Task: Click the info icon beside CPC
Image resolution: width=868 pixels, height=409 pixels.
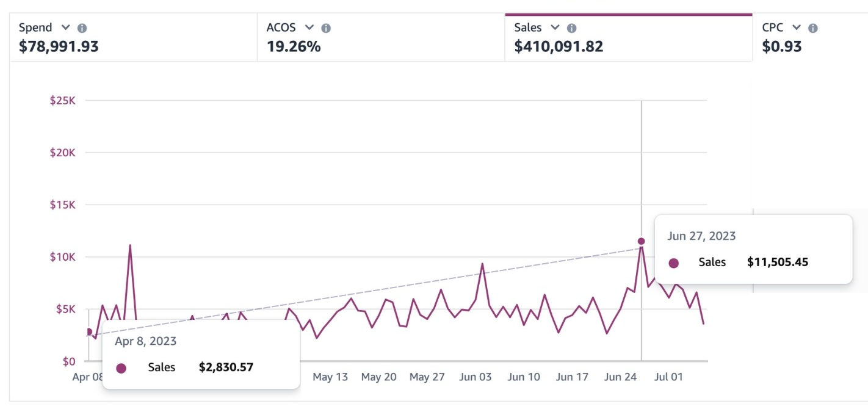Action: (813, 28)
